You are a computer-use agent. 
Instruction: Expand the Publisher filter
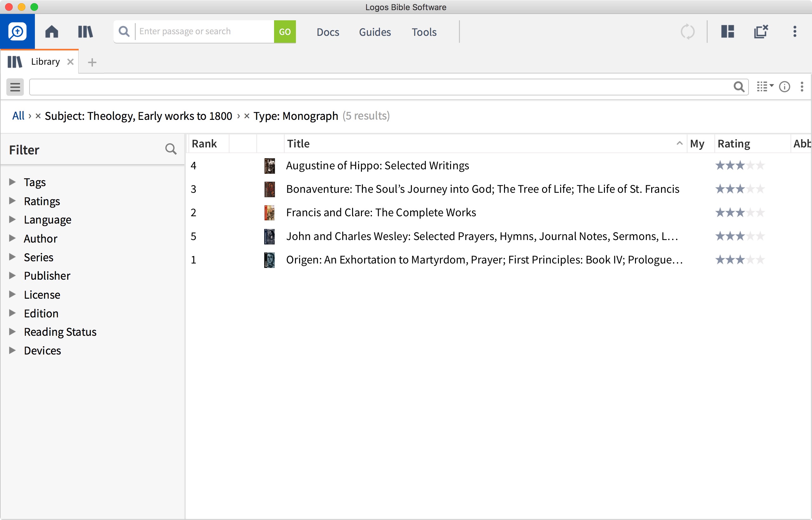point(12,276)
